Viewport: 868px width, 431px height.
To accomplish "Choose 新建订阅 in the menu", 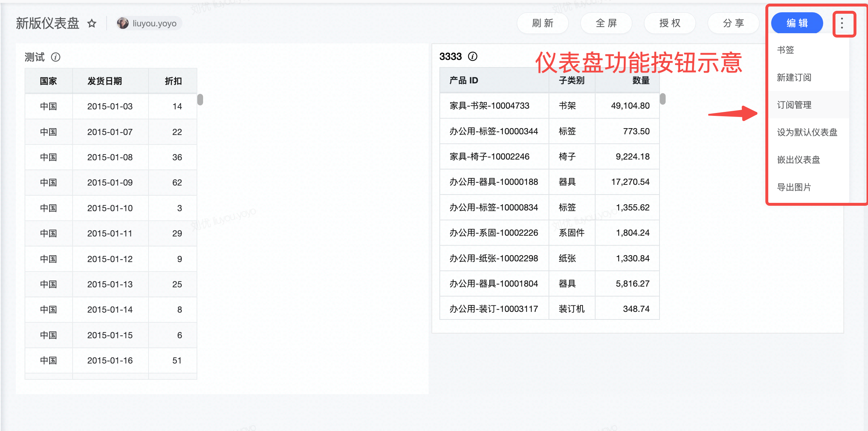I will pyautogui.click(x=794, y=77).
